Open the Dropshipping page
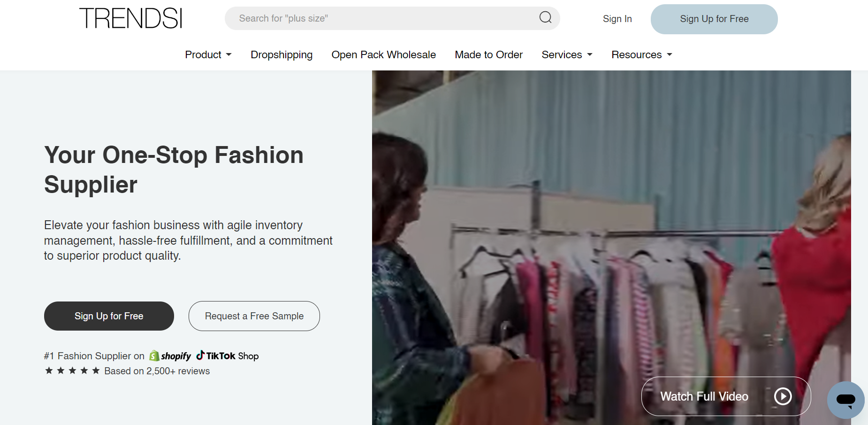868x425 pixels. 282,55
